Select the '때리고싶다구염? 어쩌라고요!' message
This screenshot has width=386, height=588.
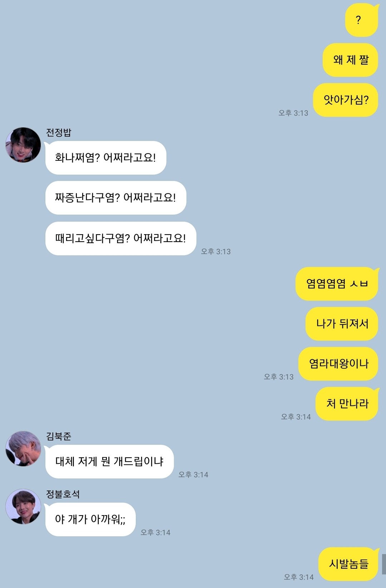point(121,238)
